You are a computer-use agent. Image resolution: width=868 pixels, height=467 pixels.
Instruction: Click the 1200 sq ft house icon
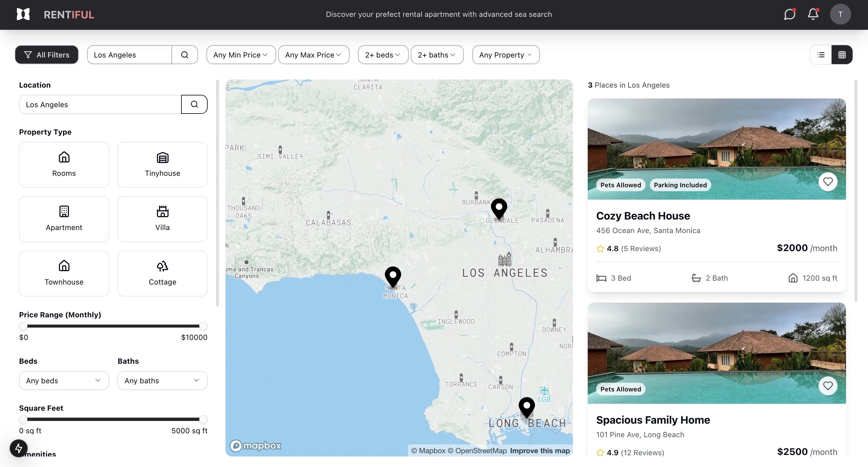point(793,278)
